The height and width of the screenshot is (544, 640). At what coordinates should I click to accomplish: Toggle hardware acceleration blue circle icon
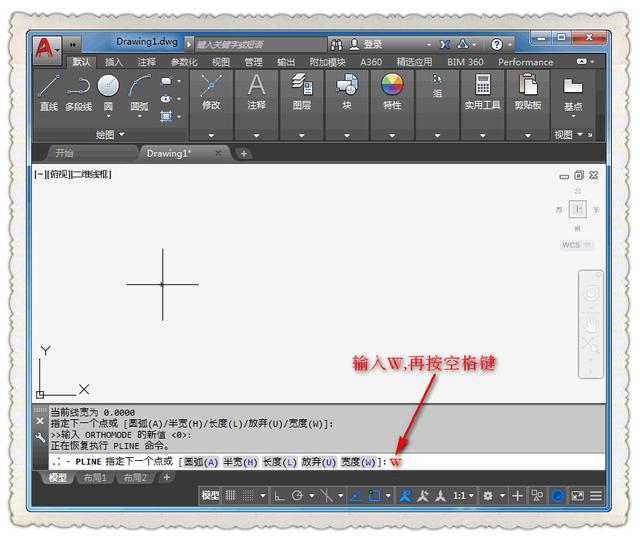[558, 496]
